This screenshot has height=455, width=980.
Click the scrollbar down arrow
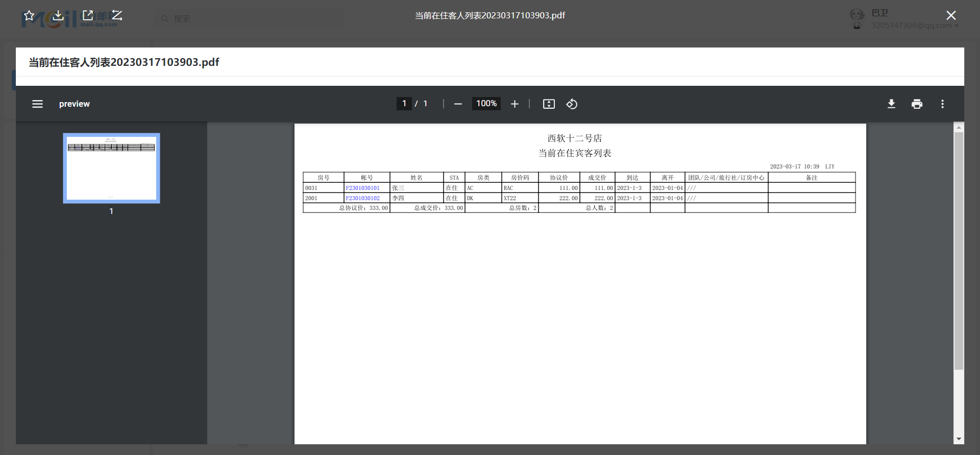click(x=959, y=439)
